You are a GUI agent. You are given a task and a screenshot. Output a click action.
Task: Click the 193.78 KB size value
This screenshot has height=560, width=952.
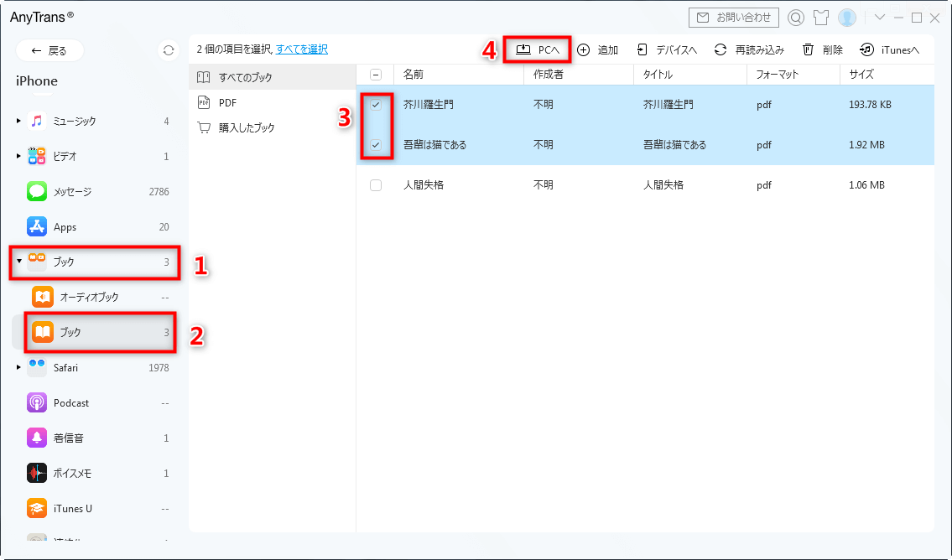(x=870, y=104)
